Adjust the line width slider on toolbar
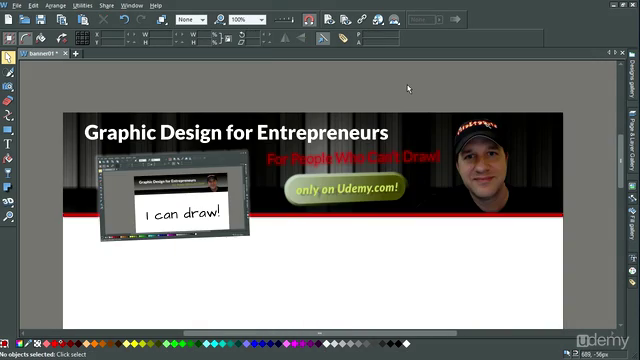Image resolution: width=640 pixels, height=360 pixels. [284, 20]
